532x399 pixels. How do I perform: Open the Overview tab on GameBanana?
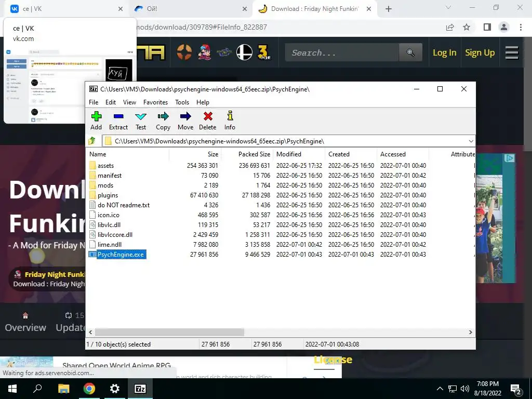(25, 323)
